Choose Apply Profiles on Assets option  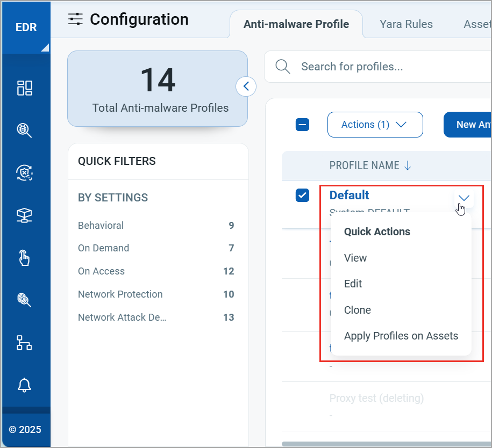[x=401, y=336]
